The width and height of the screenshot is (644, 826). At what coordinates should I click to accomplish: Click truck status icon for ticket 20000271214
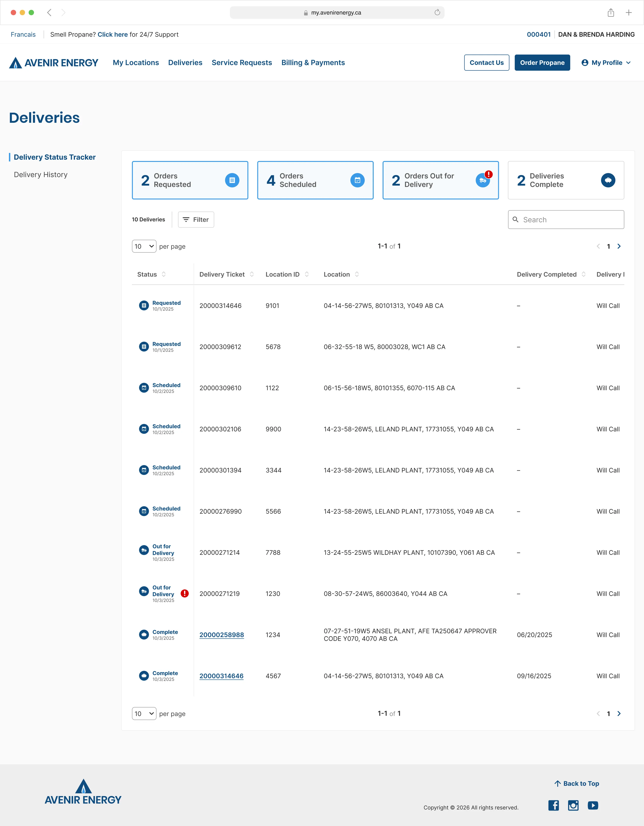pyautogui.click(x=144, y=550)
